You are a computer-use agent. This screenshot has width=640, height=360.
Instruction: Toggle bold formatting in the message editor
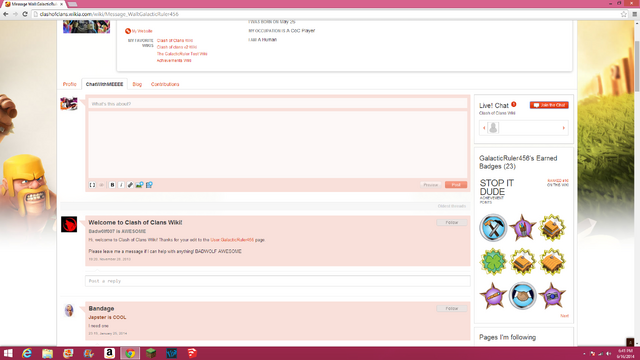112,185
